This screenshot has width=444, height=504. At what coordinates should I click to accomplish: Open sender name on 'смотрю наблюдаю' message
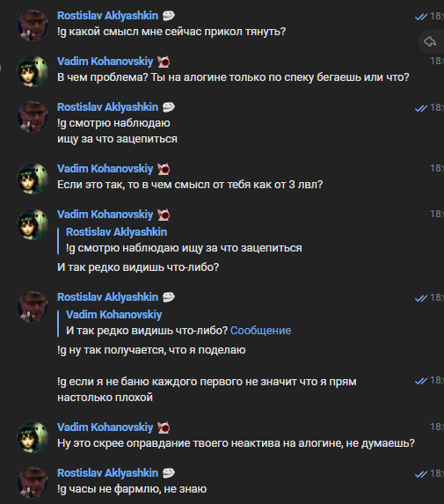coord(107,107)
